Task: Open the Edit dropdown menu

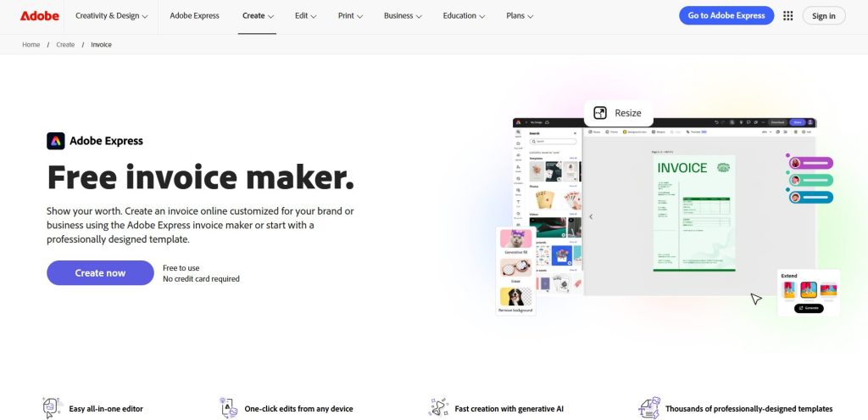Action: (x=305, y=15)
